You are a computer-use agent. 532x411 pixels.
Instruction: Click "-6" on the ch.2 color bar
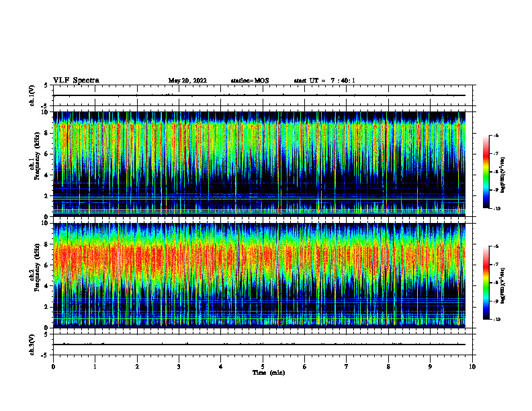click(496, 246)
